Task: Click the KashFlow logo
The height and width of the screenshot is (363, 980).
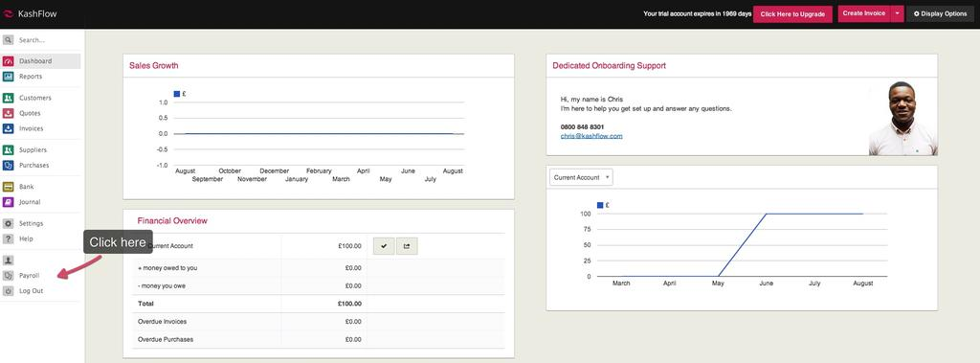Action: pos(30,13)
